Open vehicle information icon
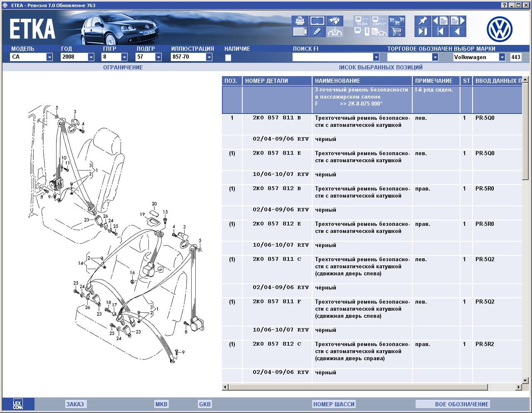The height and width of the screenshot is (413, 532). (x=335, y=32)
